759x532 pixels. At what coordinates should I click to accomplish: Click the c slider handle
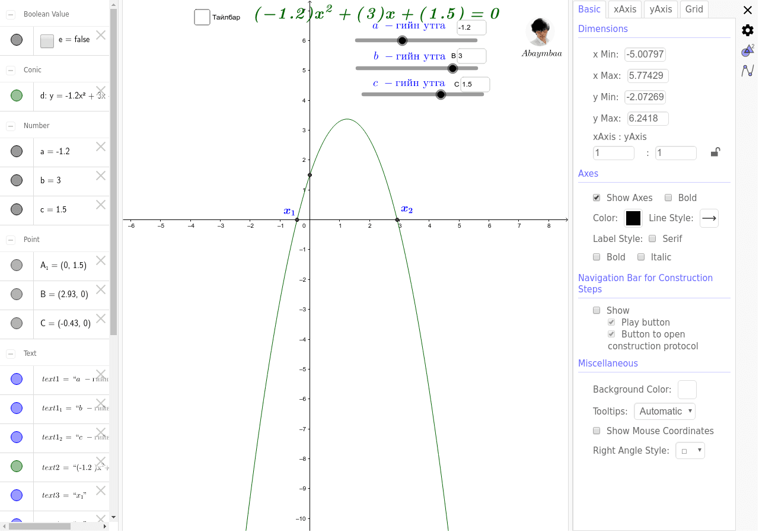[x=441, y=94]
